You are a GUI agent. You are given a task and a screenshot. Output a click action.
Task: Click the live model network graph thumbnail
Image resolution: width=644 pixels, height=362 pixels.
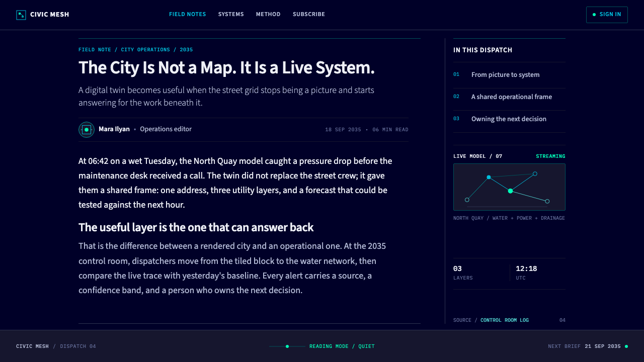[509, 187]
